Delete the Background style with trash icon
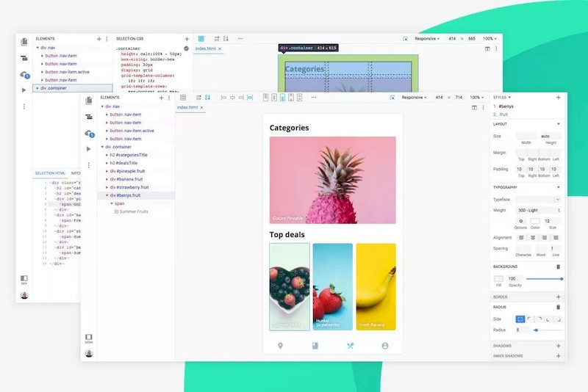The image size is (588, 392). 558,266
